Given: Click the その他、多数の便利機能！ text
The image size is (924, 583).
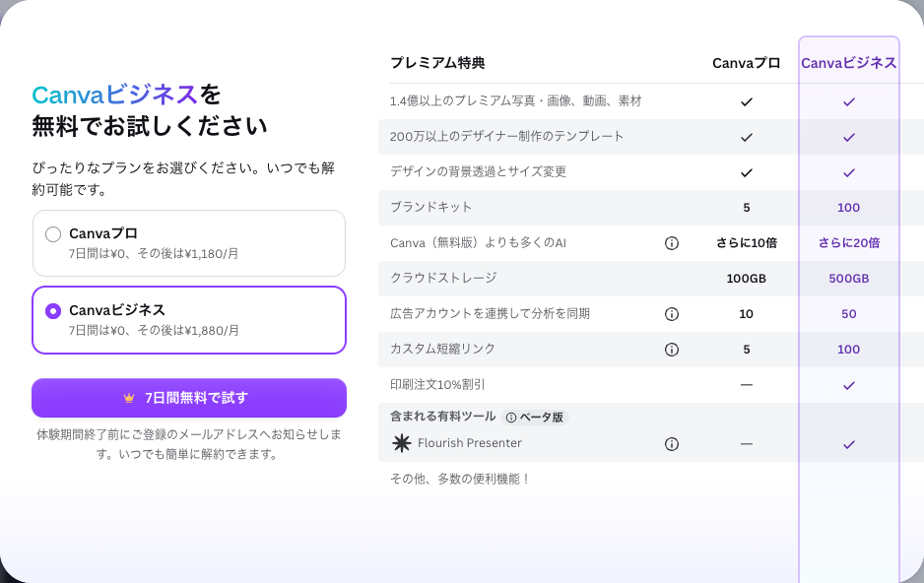Looking at the screenshot, I should (x=460, y=479).
